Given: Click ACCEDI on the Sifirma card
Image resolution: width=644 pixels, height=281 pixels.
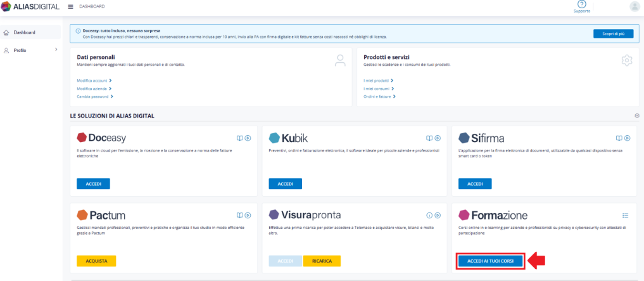Looking at the screenshot, I should pos(475,183).
